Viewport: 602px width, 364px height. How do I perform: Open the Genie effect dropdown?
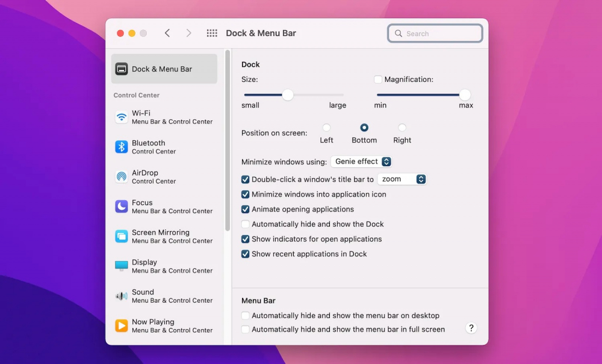point(362,161)
